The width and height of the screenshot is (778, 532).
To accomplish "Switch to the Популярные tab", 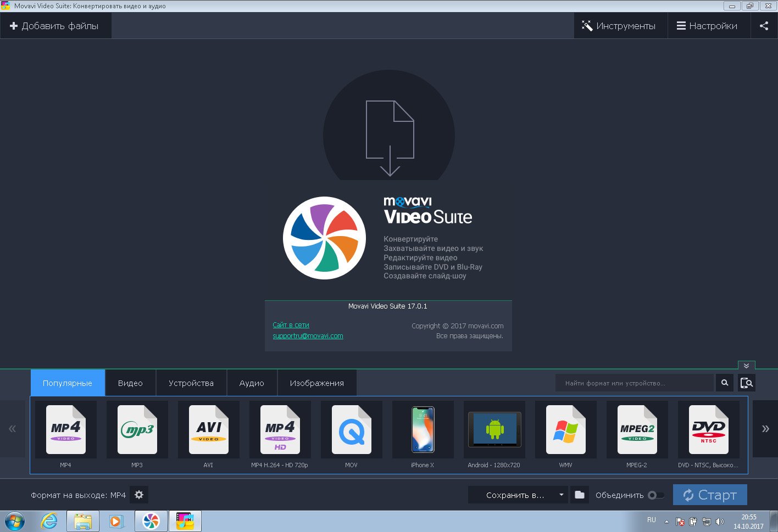I will [x=68, y=383].
